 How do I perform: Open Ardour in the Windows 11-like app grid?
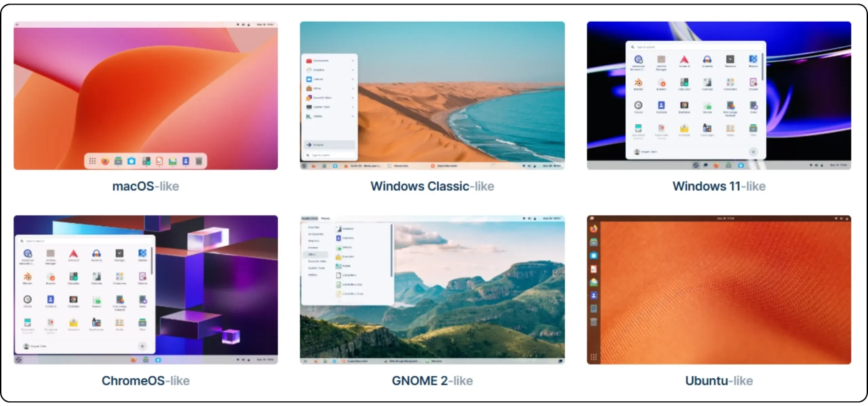click(x=684, y=60)
